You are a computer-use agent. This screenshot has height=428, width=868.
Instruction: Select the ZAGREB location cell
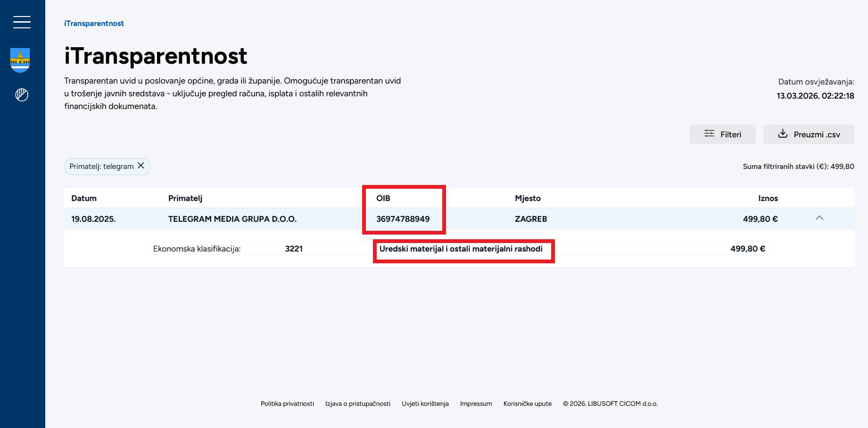(531, 219)
